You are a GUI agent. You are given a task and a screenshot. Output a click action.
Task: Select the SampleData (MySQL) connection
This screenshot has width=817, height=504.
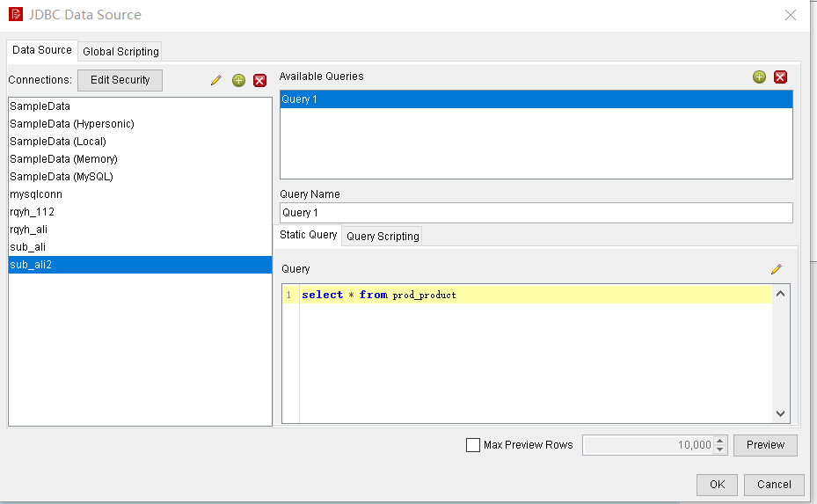coord(140,177)
